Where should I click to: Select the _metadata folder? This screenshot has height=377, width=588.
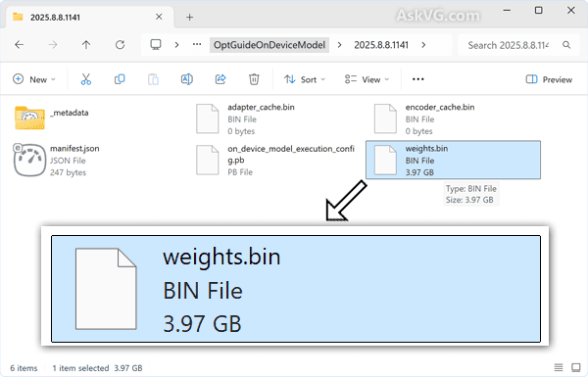(52, 118)
